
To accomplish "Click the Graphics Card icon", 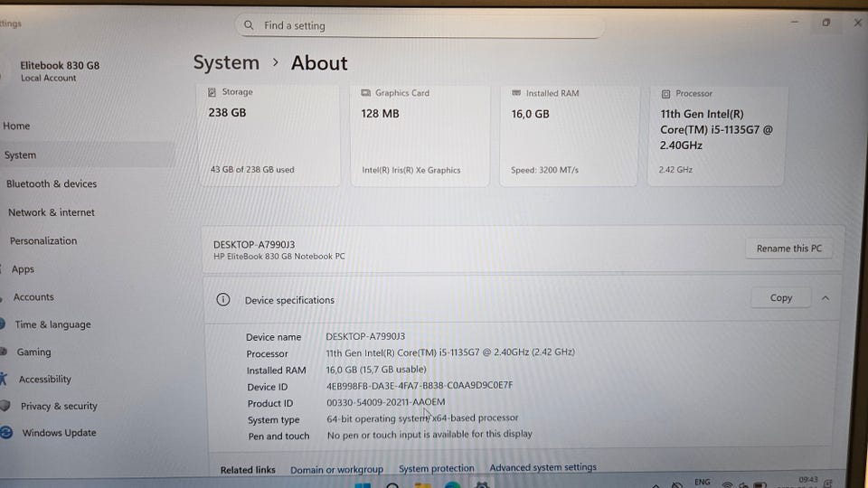I will 365,93.
